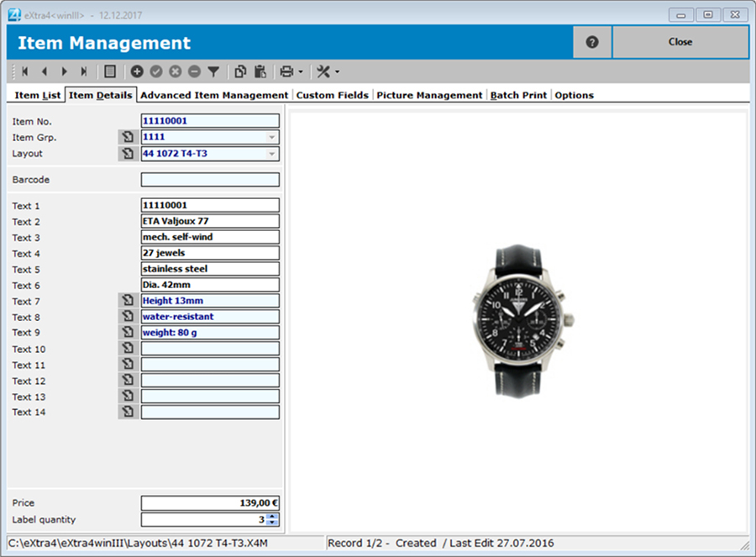756x557 pixels.
Task: Click the printer icon
Action: (x=286, y=71)
